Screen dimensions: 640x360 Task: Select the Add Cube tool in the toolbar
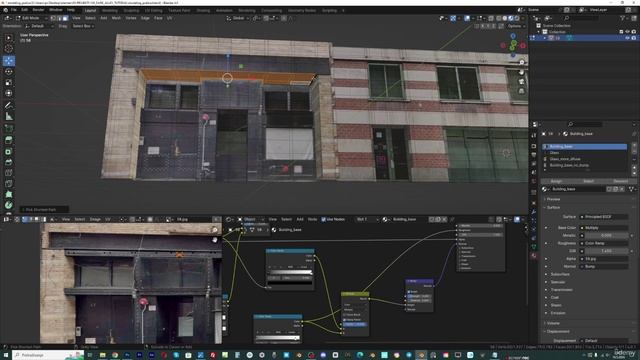[x=9, y=129]
